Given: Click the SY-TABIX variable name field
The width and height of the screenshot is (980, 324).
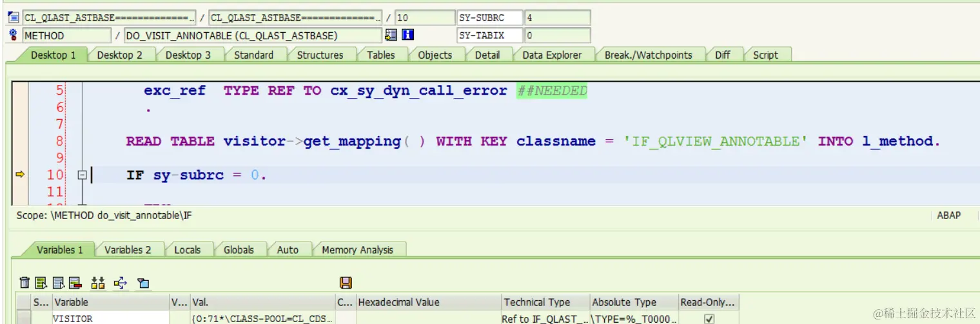Looking at the screenshot, I should tap(489, 35).
